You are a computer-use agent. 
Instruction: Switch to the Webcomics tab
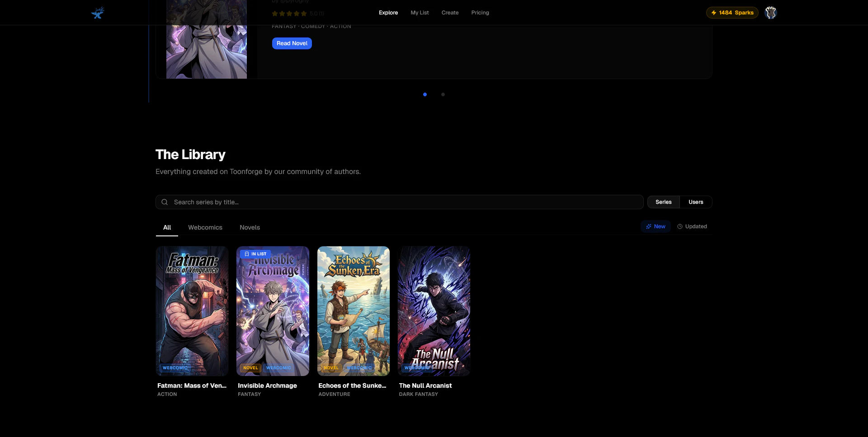[x=205, y=227]
